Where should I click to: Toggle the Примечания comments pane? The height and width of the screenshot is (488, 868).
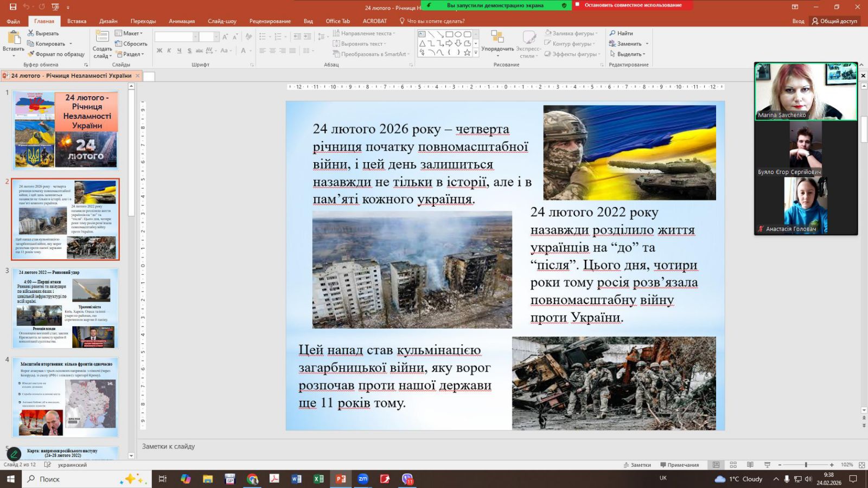tap(679, 465)
